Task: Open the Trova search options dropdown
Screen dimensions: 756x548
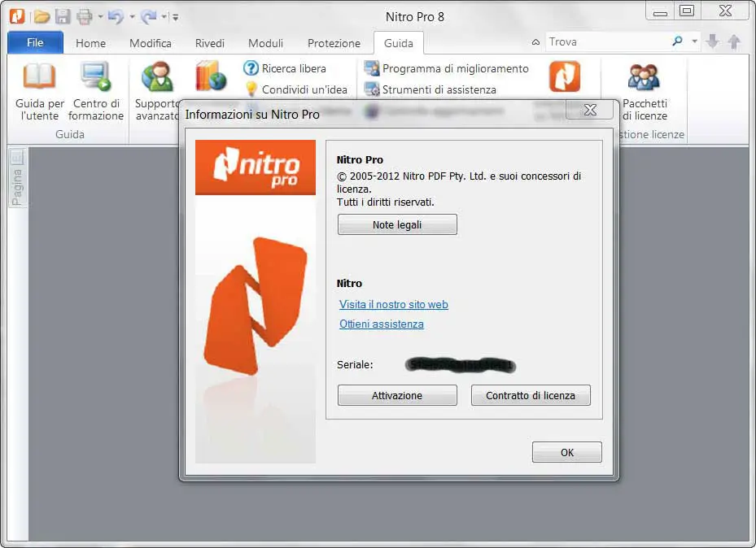Action: point(694,41)
